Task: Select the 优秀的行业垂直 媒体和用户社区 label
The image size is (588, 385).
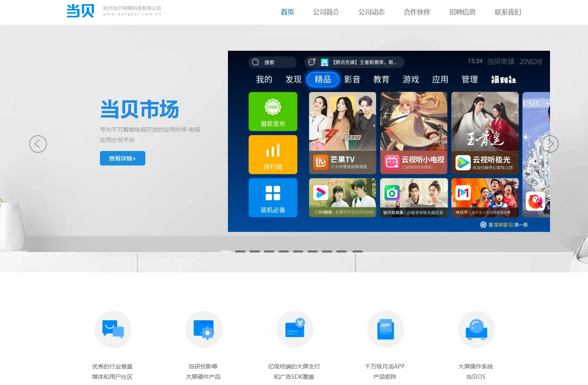Action: [x=112, y=371]
